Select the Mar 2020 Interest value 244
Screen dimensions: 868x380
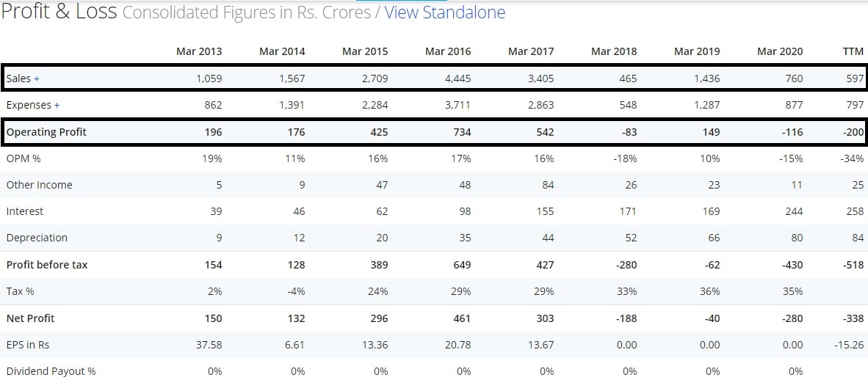tap(793, 211)
